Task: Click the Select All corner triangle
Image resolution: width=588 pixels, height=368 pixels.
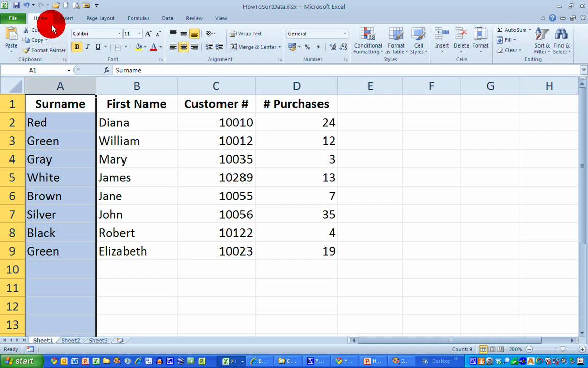Action: tap(12, 86)
